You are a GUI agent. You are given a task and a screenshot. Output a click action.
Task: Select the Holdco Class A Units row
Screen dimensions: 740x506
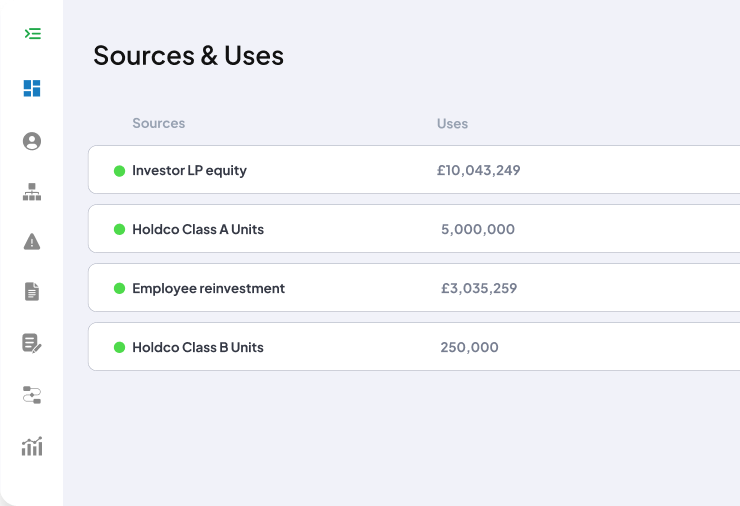(414, 228)
